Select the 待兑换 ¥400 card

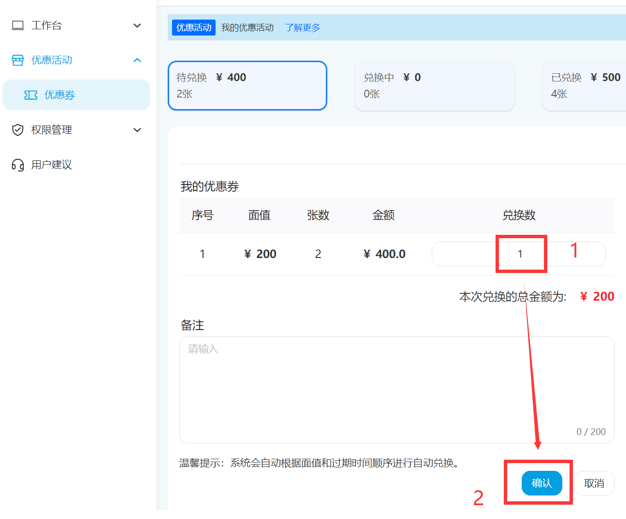pos(247,85)
